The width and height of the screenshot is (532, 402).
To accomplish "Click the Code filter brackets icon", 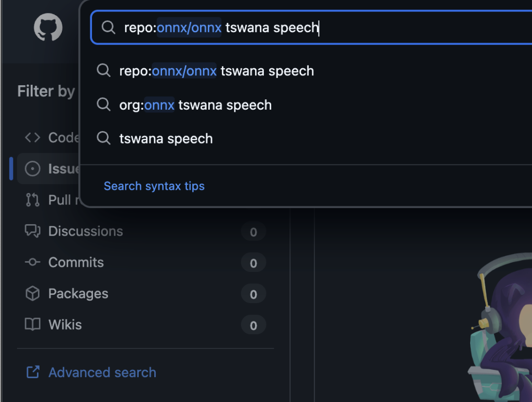I will [x=33, y=137].
